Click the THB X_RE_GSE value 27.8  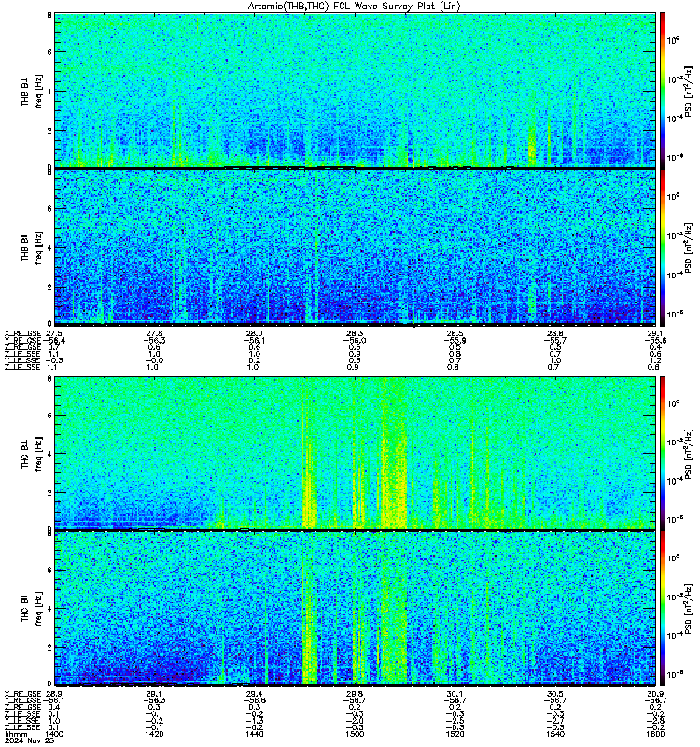(154, 333)
